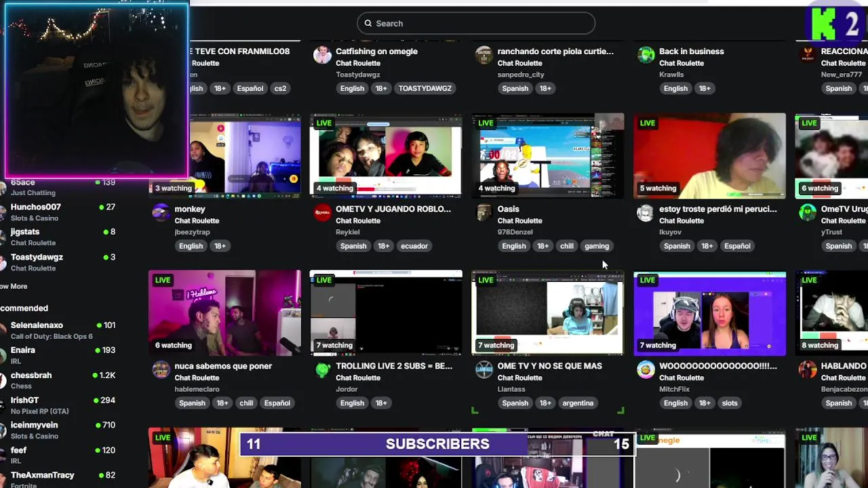Image resolution: width=868 pixels, height=488 pixels.
Task: Open Selenalenaxo recommended channel
Action: 59,330
